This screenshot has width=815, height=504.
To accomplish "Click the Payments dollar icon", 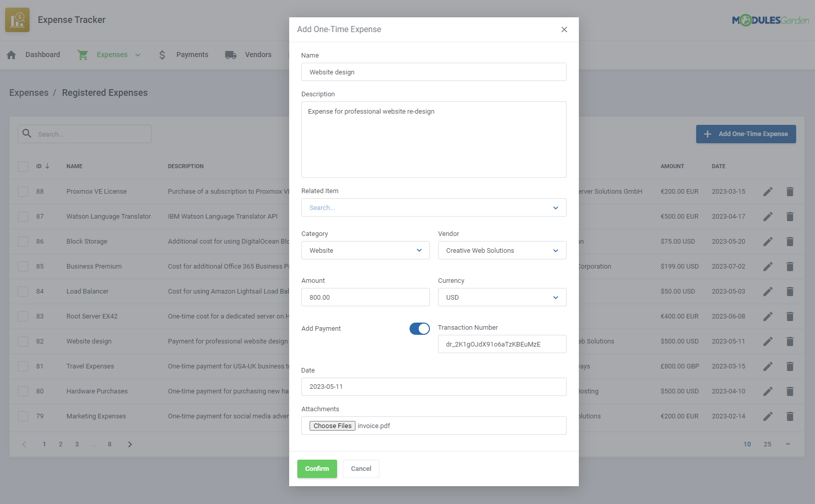I will tap(162, 55).
